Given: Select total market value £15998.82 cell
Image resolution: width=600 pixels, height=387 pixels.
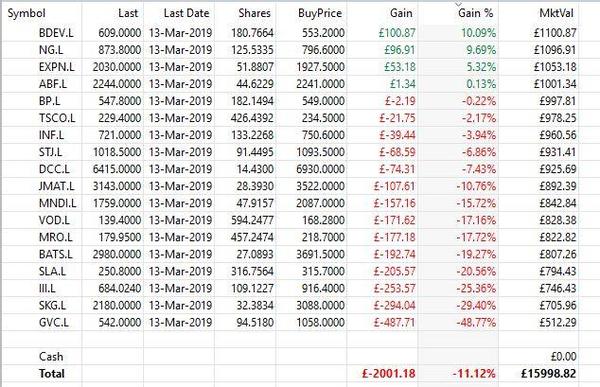Looking at the screenshot, I should coord(549,374).
